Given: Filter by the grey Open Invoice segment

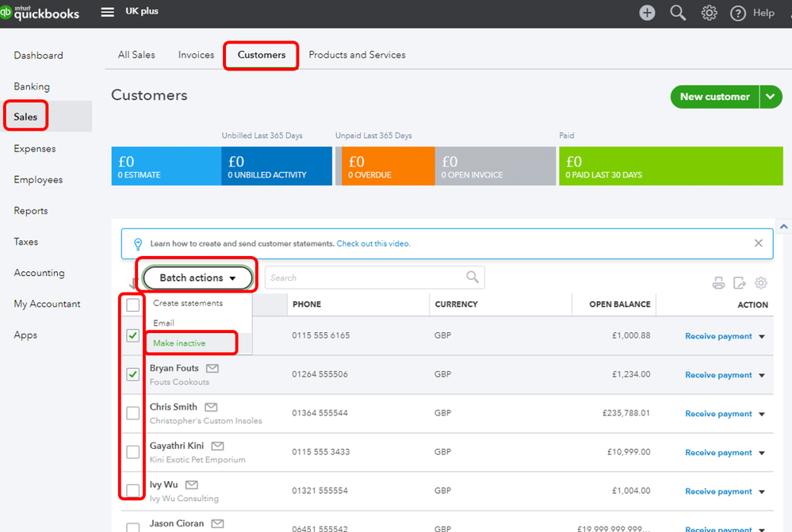Looking at the screenshot, I should coord(495,166).
